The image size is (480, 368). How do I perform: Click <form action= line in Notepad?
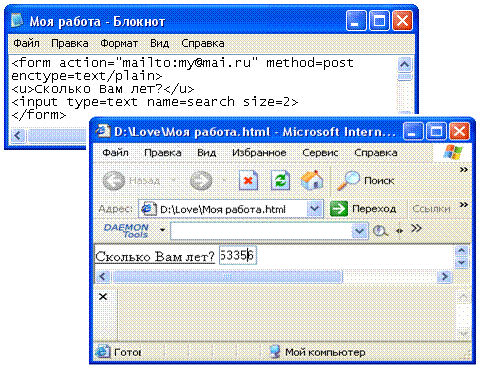182,63
